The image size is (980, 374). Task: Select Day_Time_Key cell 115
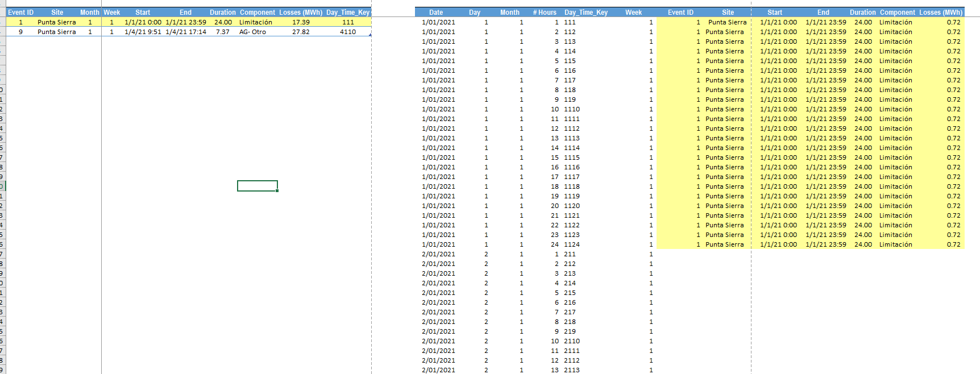pos(570,61)
